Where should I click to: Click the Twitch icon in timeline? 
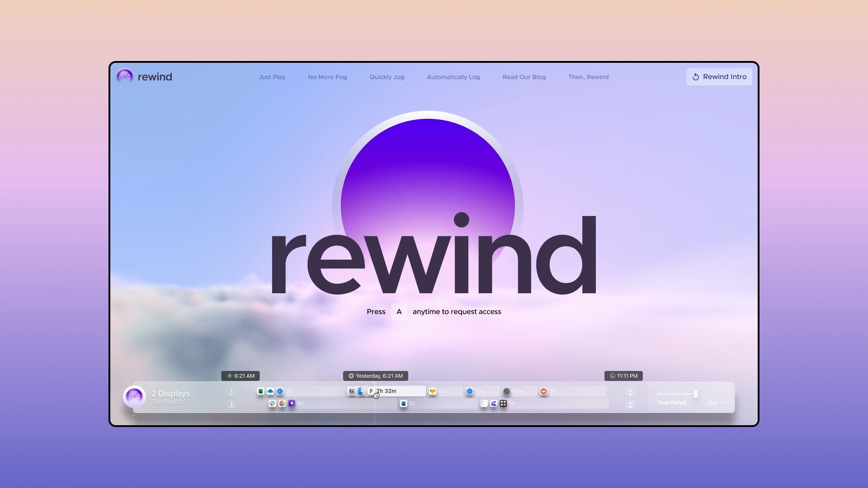click(292, 404)
